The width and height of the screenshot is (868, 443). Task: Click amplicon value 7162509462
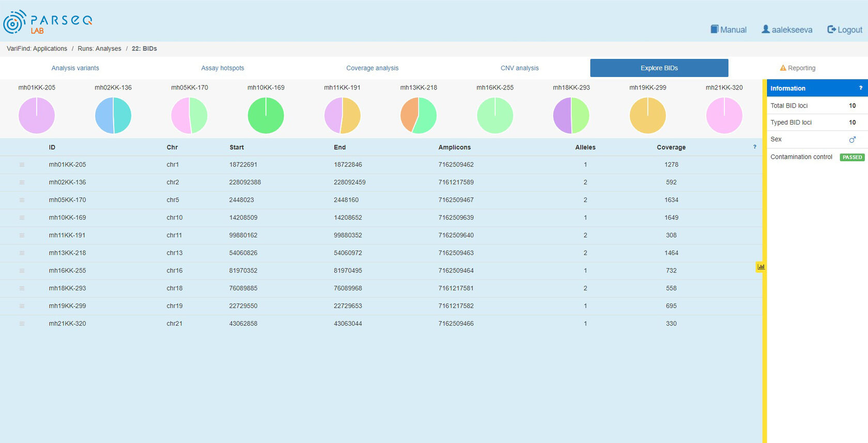point(456,164)
